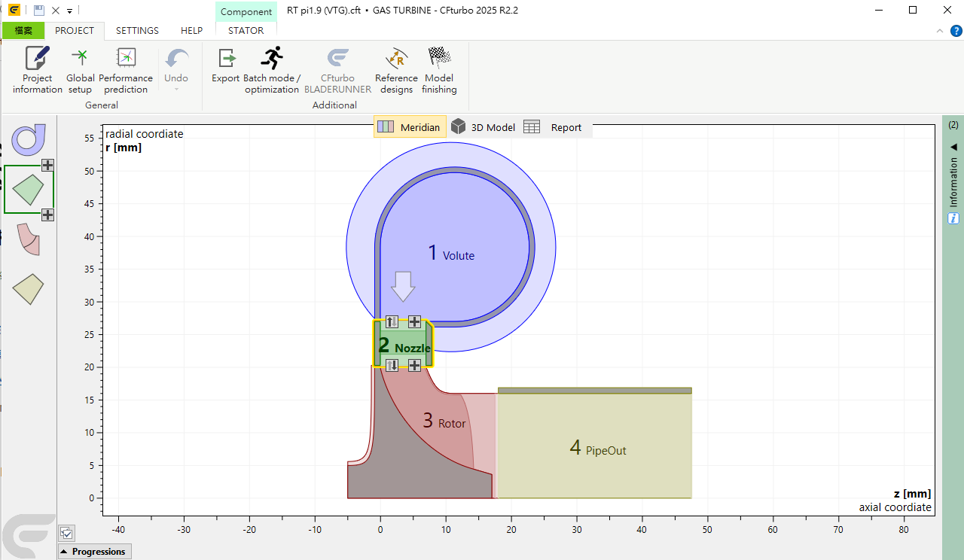Open Quick Access Toolbar customize dropdown
The width and height of the screenshot is (964, 560).
point(69,11)
